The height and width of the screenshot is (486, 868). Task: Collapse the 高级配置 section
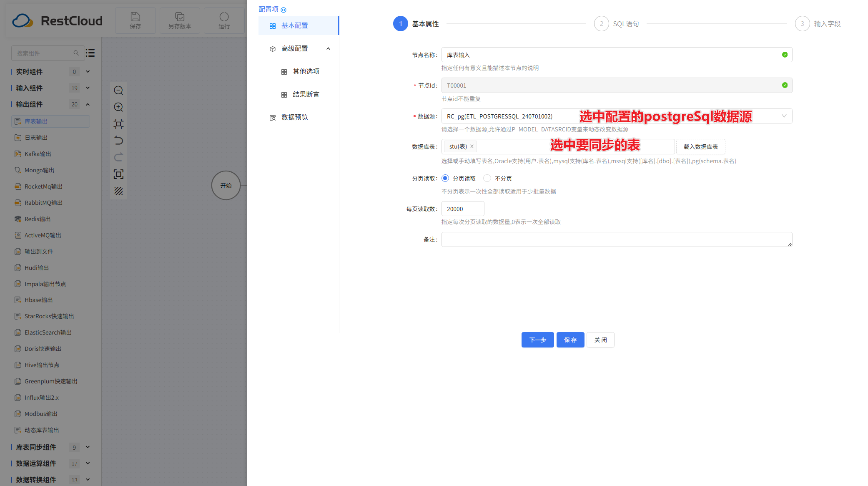(x=328, y=48)
